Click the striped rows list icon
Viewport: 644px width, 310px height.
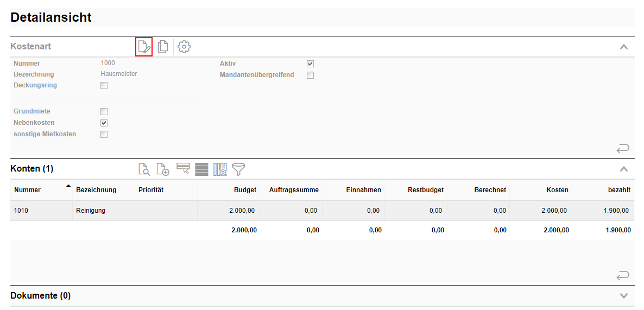[201, 169]
